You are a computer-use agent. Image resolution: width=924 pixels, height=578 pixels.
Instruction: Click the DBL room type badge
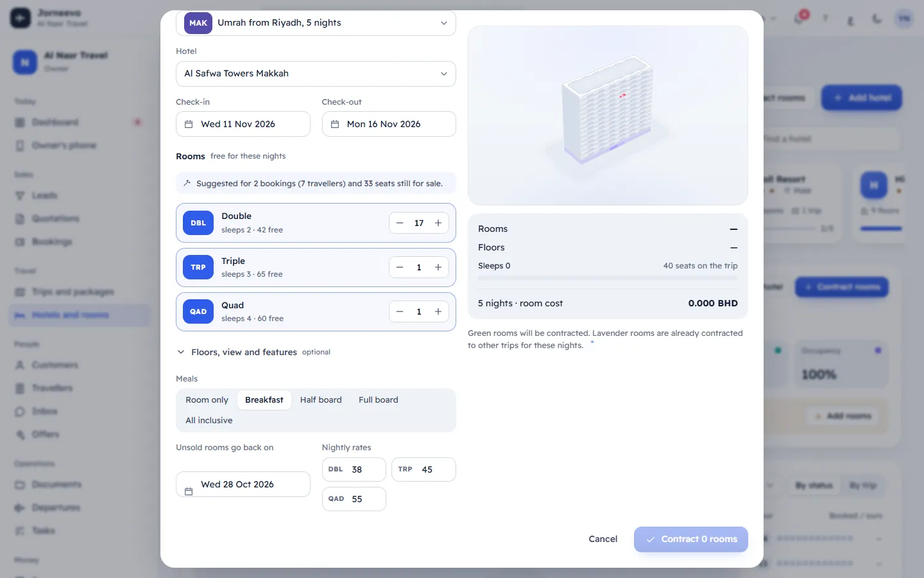click(x=198, y=223)
